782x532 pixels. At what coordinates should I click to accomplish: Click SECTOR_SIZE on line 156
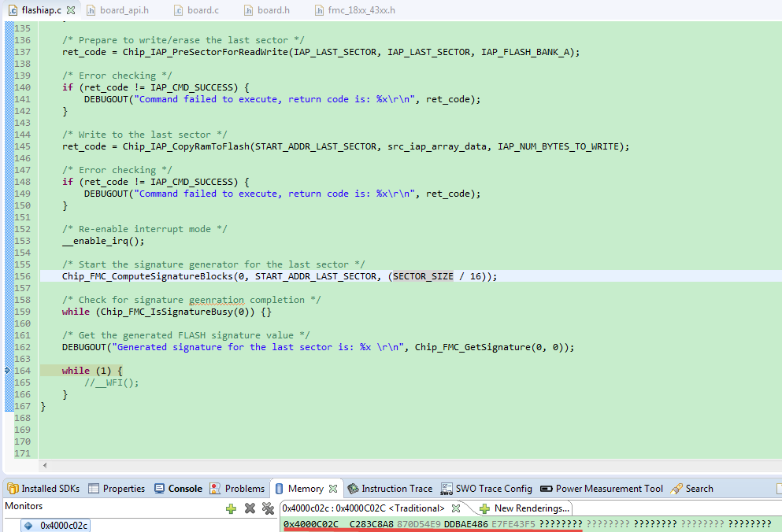pos(423,276)
